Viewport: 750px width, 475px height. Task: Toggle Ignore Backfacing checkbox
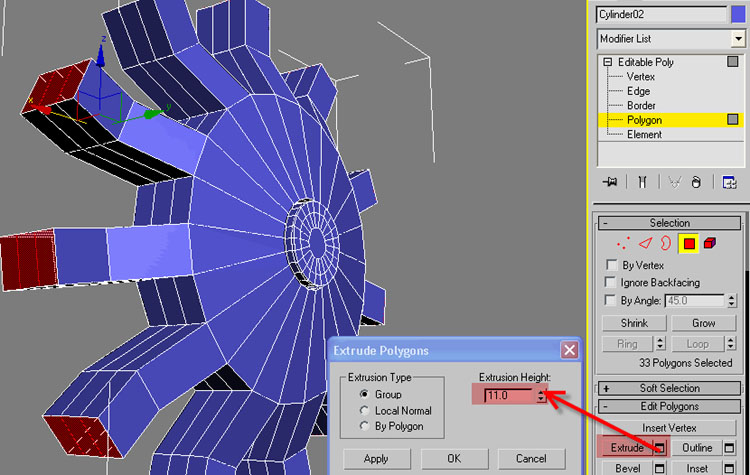(x=612, y=282)
